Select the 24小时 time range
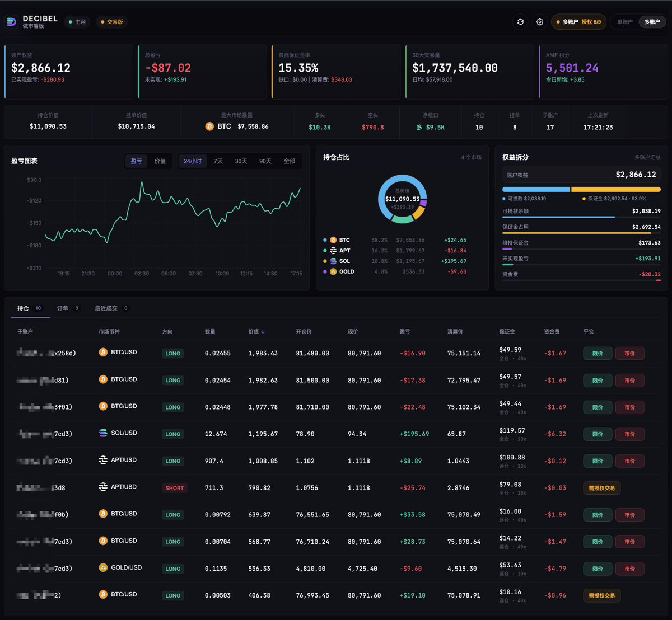This screenshot has width=672, height=620. pyautogui.click(x=193, y=161)
